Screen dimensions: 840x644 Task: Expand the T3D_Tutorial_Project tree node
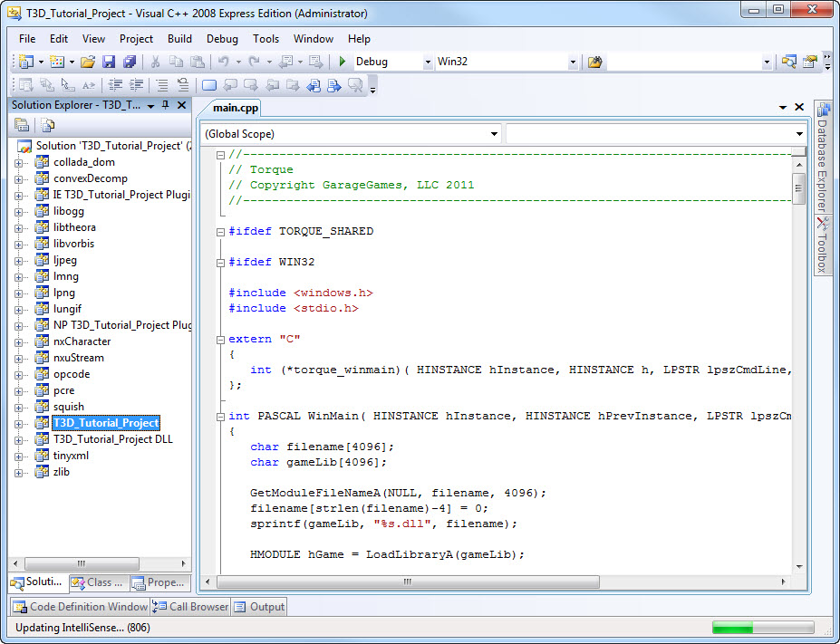19,423
